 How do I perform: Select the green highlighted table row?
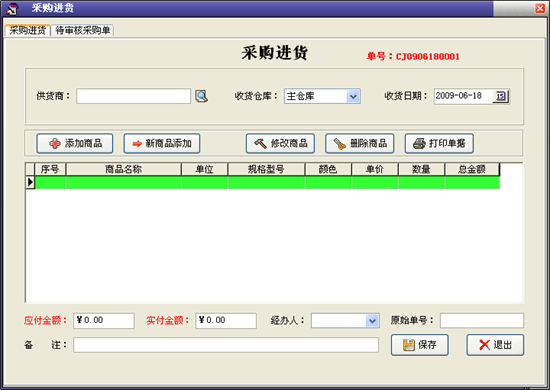tap(267, 182)
